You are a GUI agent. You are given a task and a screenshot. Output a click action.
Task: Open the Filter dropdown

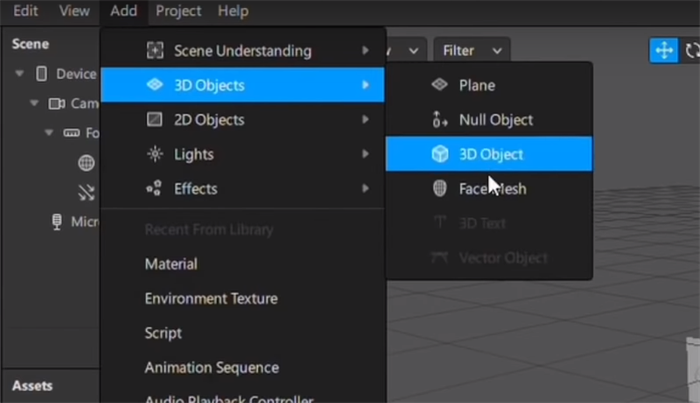(470, 50)
